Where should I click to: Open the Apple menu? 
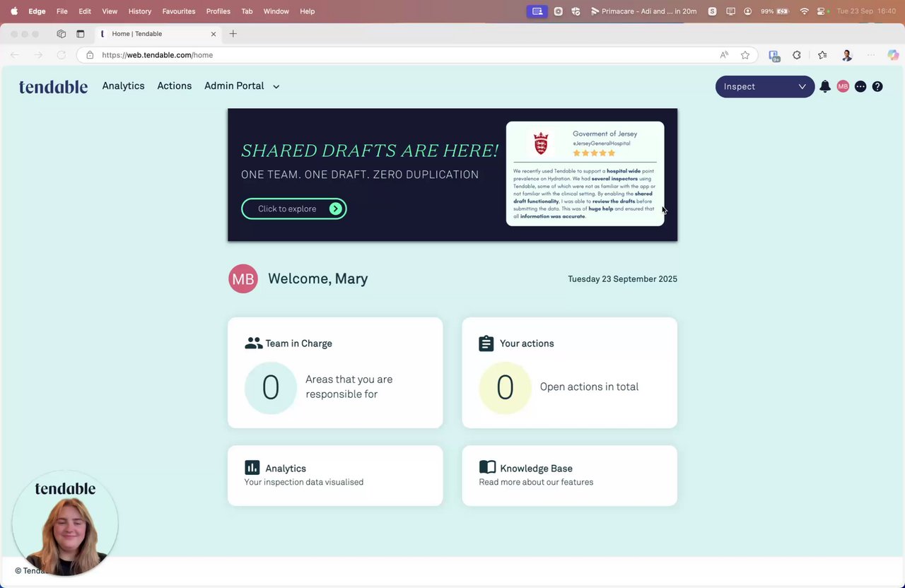[x=14, y=11]
